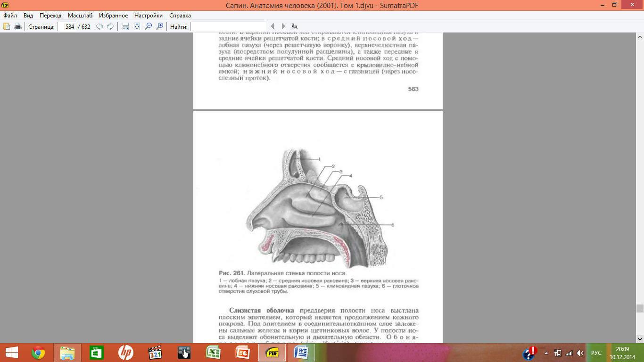Image resolution: width=644 pixels, height=362 pixels.
Task: Expand hidden tray icons arrow
Action: point(546,353)
